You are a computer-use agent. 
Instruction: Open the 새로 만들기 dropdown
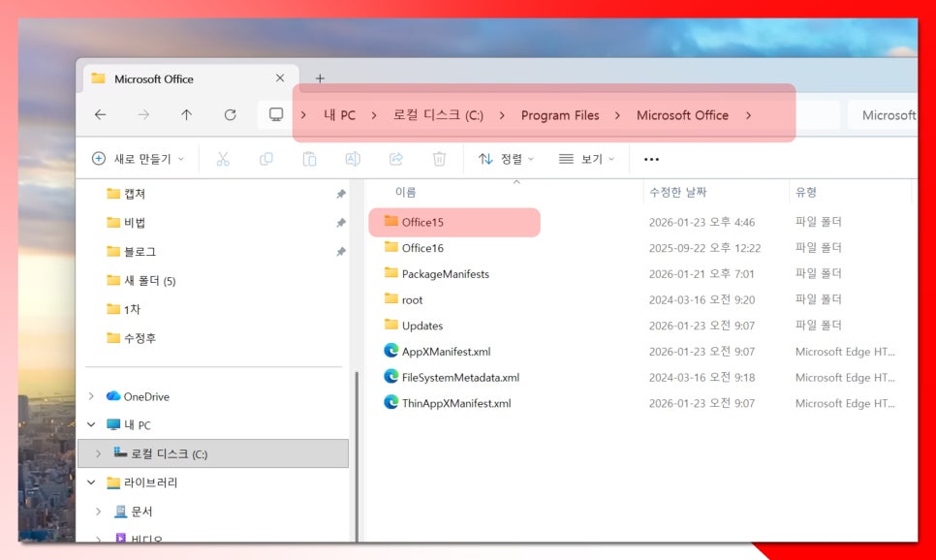point(139,159)
